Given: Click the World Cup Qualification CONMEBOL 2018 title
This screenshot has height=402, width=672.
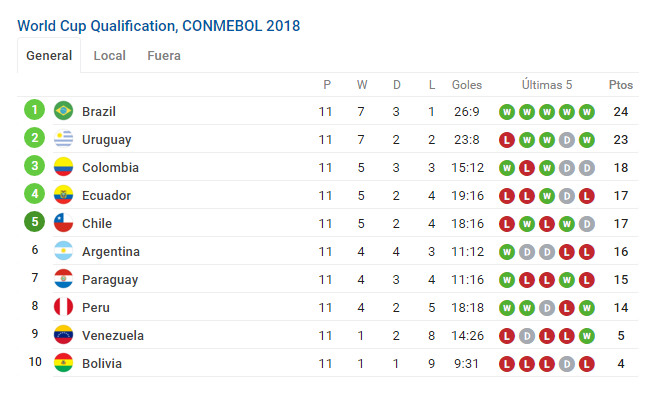Looking at the screenshot, I should click(159, 26).
